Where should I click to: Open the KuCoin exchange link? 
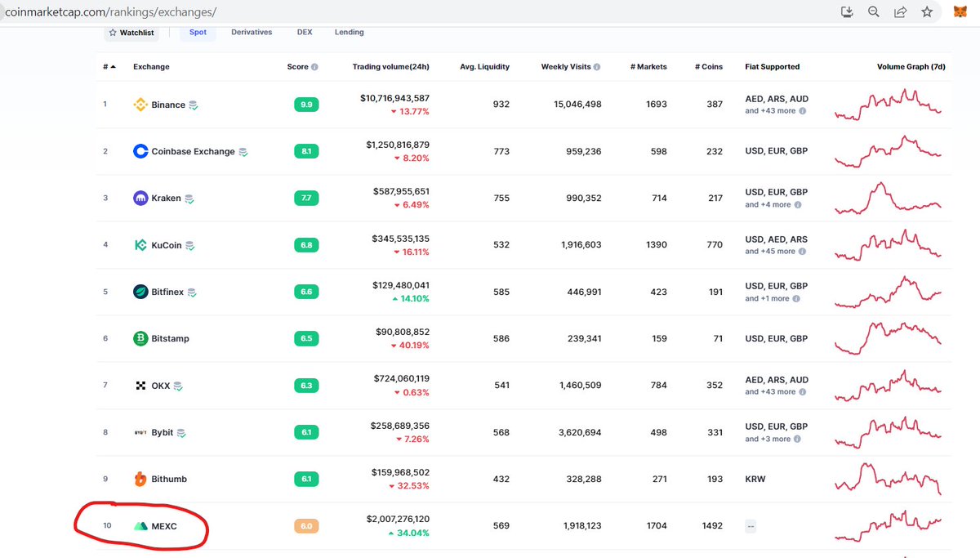coord(167,245)
